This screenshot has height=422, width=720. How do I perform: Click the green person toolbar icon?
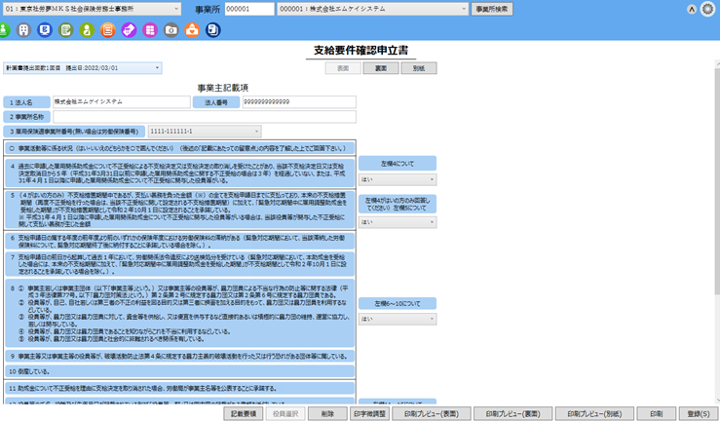coord(3,30)
